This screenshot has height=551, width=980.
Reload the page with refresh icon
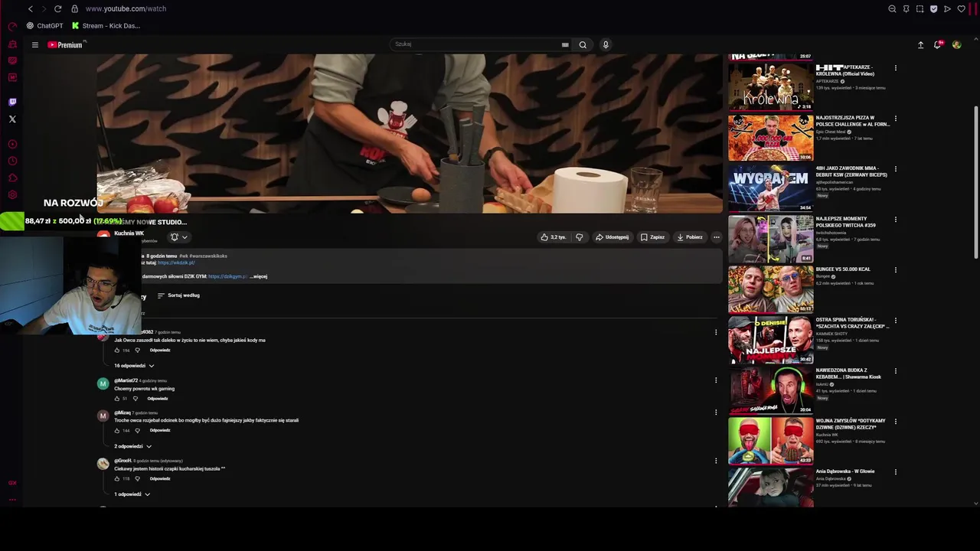click(57, 8)
